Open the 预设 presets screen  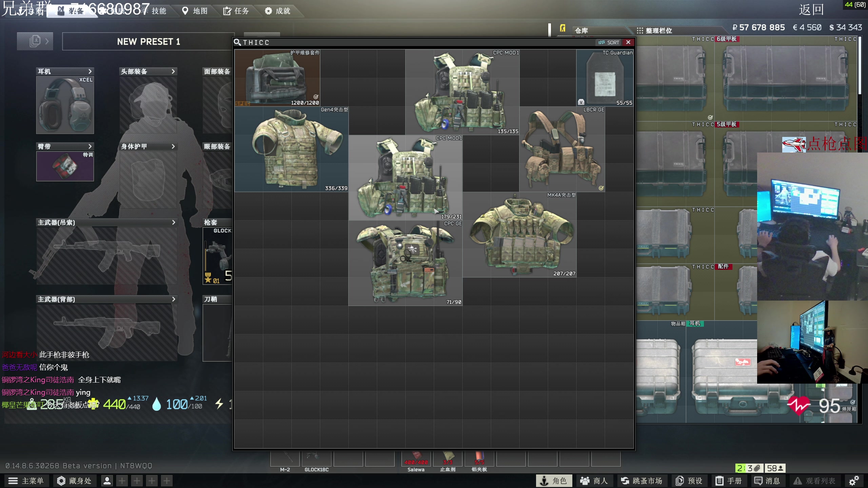689,481
